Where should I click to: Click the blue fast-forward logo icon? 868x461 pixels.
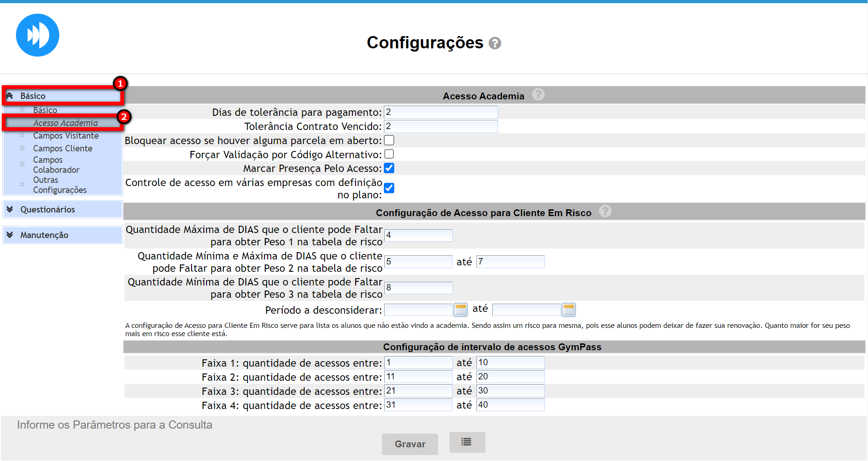click(x=37, y=35)
